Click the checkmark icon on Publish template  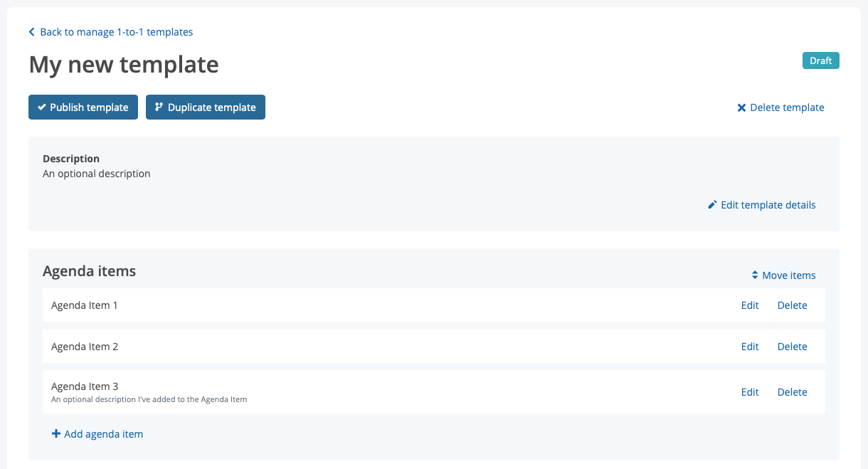[x=42, y=107]
